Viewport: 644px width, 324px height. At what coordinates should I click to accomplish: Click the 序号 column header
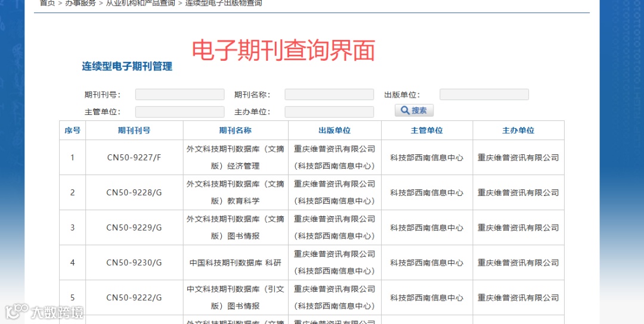click(x=72, y=130)
